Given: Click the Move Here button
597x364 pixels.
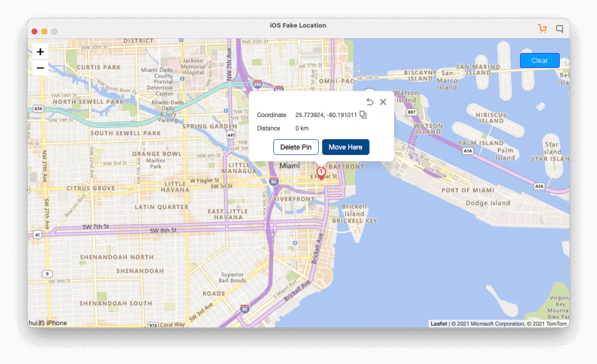Looking at the screenshot, I should click(346, 147).
